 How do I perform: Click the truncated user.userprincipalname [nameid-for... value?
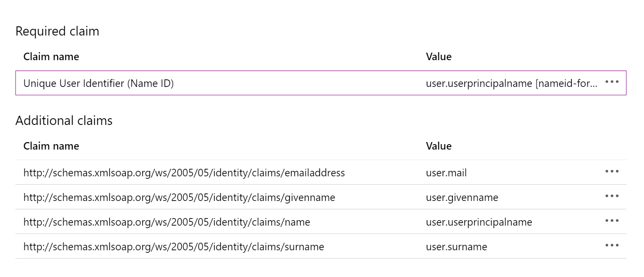[511, 84]
